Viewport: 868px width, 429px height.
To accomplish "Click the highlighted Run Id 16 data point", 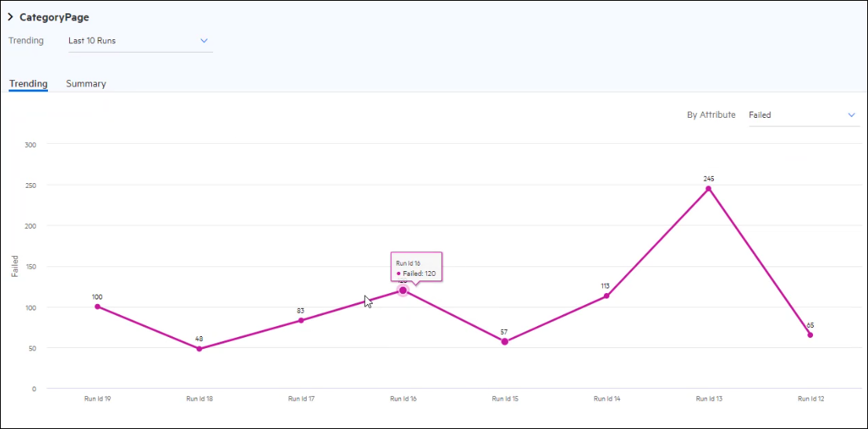I will click(403, 291).
